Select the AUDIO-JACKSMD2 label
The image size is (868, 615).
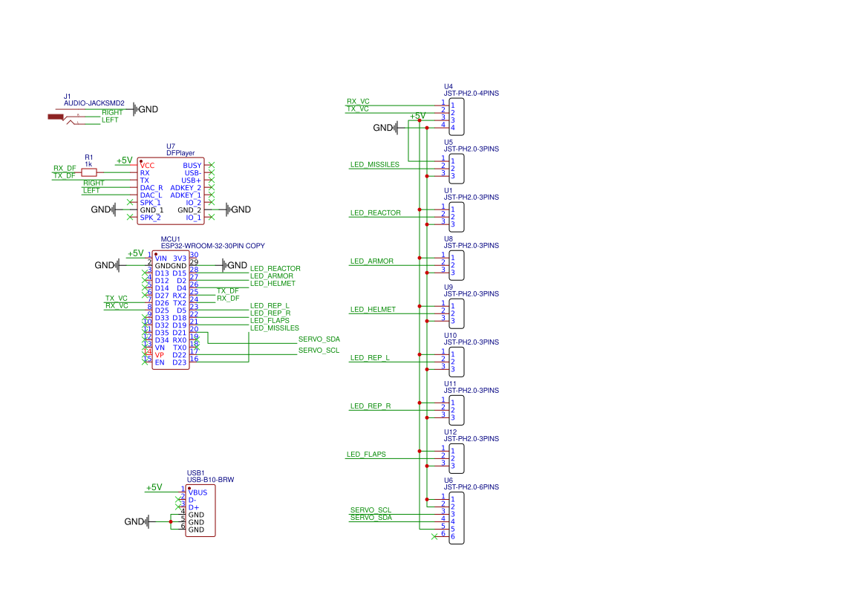(94, 103)
